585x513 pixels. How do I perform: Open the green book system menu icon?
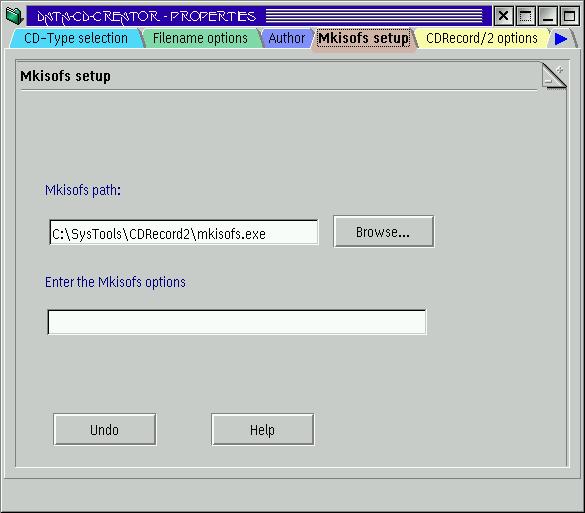[15, 16]
